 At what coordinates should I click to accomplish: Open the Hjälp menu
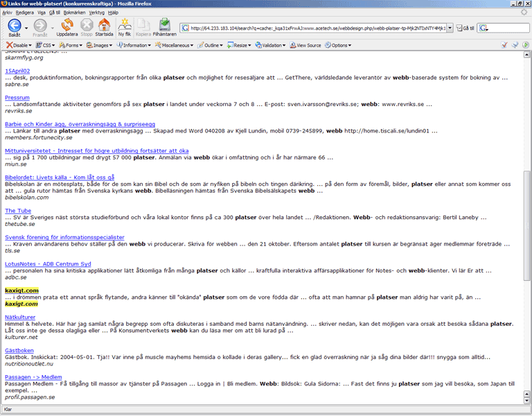click(113, 12)
